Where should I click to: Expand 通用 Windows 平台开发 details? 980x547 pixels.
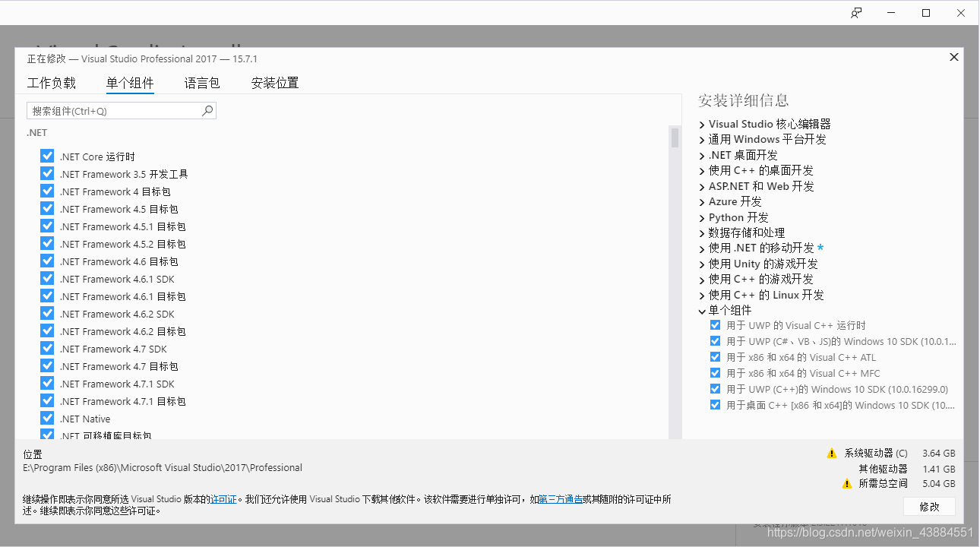click(702, 140)
